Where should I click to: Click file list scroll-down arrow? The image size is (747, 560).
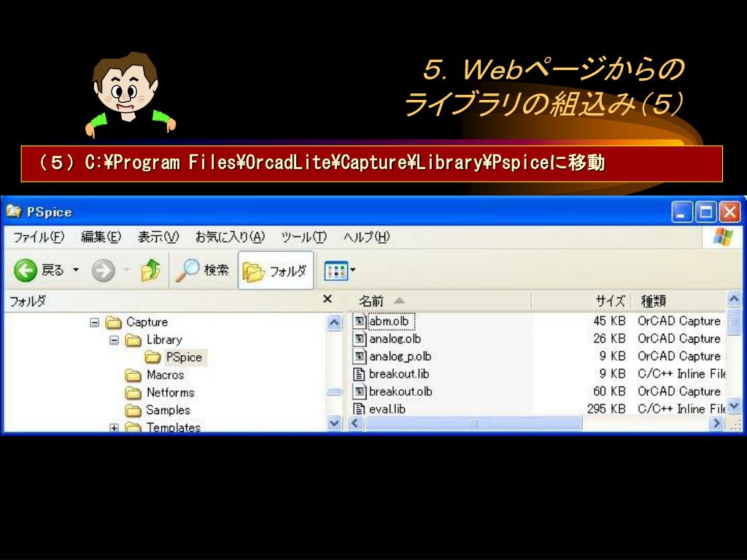point(734,406)
